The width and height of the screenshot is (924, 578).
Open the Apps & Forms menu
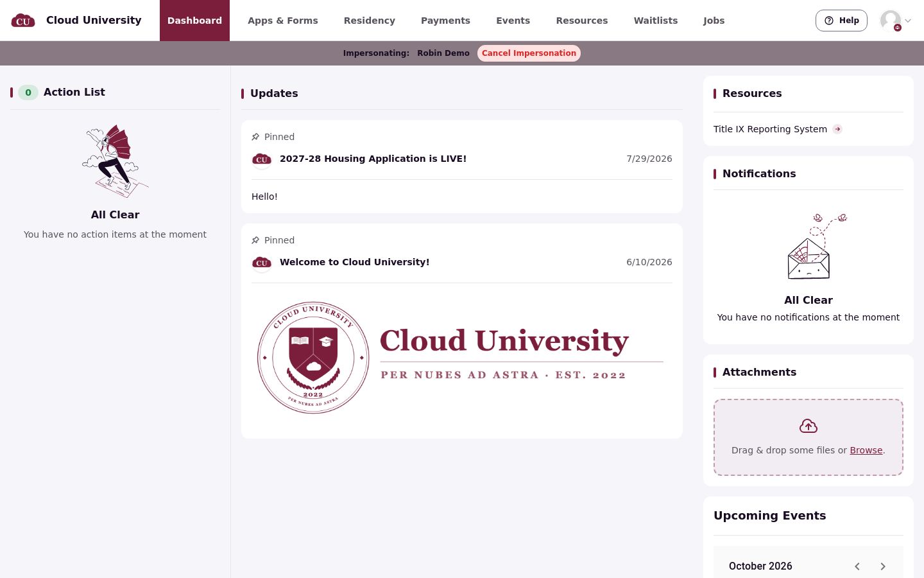coord(283,21)
